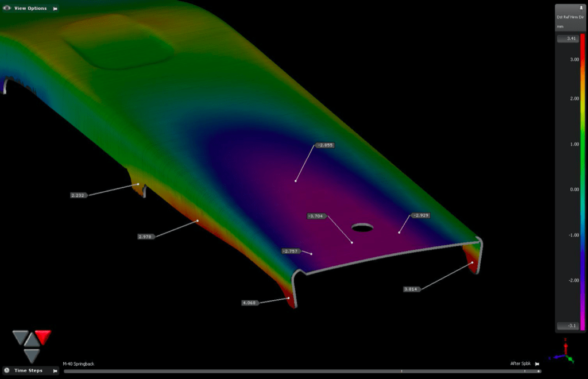This screenshot has width=588, height=379.
Task: Select the M-40 Springback stage label
Action: [79, 363]
